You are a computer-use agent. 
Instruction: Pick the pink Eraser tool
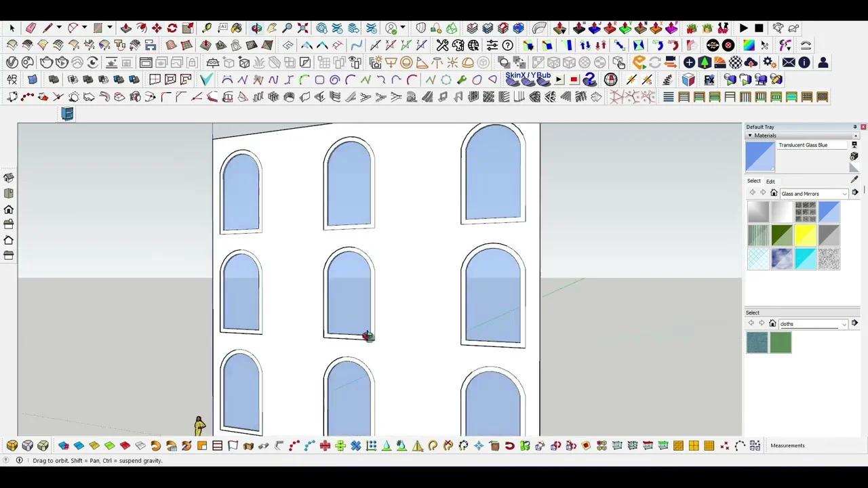pyautogui.click(x=31, y=28)
